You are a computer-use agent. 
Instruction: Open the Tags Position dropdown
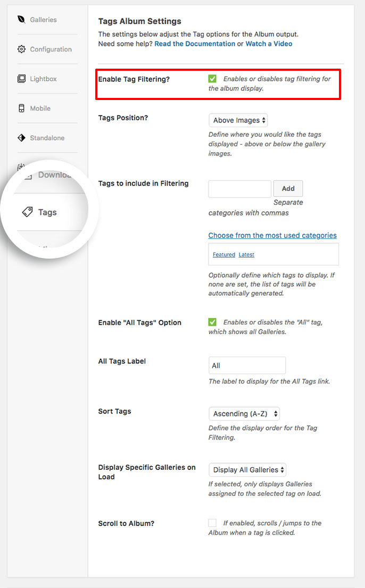[238, 120]
